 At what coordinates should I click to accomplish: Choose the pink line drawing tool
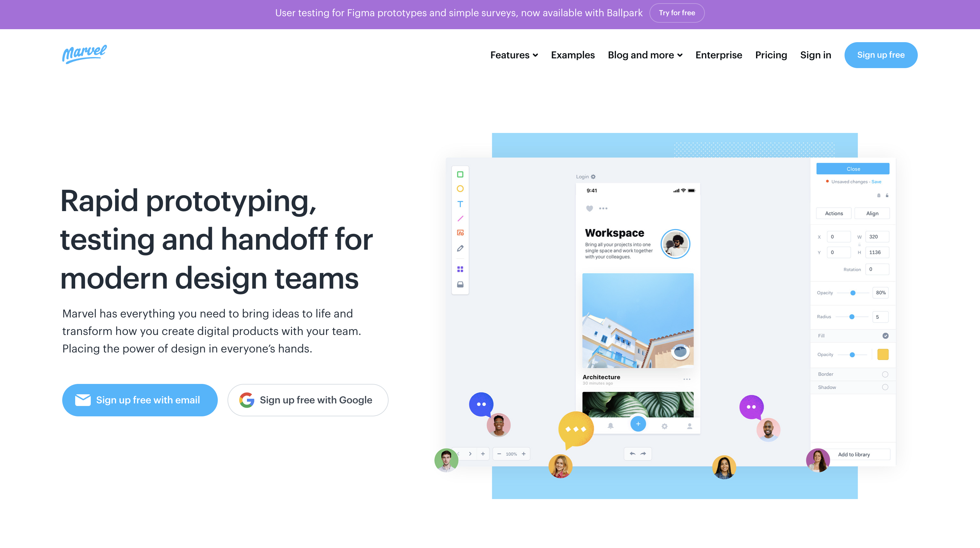(460, 219)
